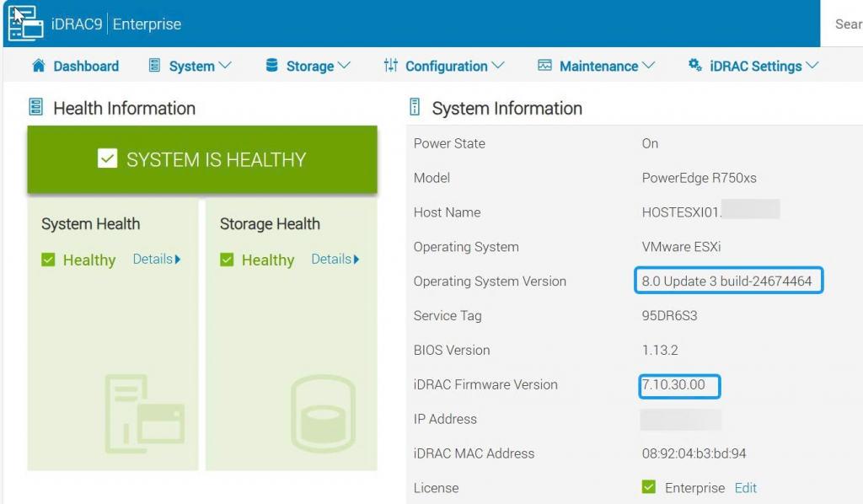Select model value PowerEdge R750xs
The width and height of the screenshot is (863, 504).
[699, 178]
